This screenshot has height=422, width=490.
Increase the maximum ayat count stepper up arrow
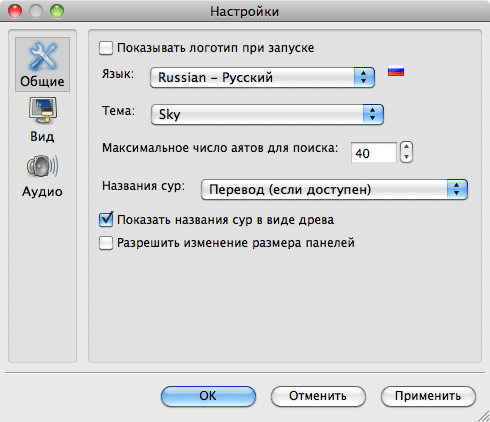pos(406,147)
